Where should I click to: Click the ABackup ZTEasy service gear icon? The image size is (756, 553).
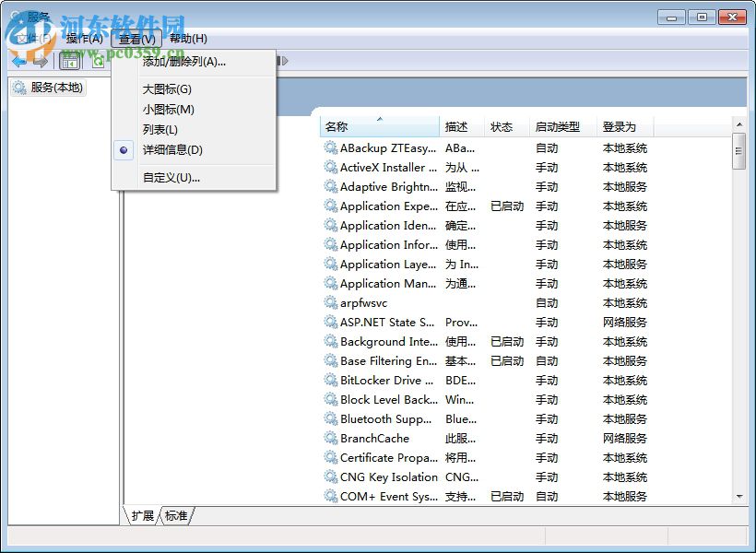pos(329,147)
